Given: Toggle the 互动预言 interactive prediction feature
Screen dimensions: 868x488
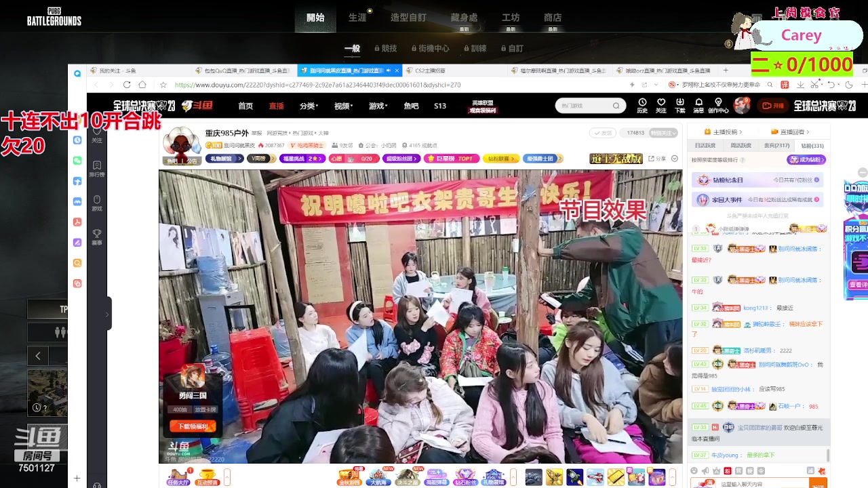Looking at the screenshot, I should coord(207,478).
